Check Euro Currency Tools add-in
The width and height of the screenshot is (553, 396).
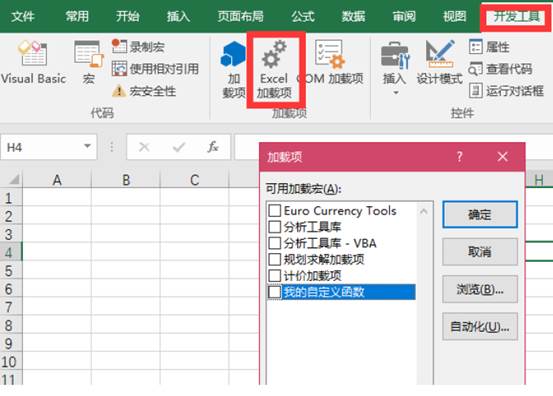click(x=274, y=211)
